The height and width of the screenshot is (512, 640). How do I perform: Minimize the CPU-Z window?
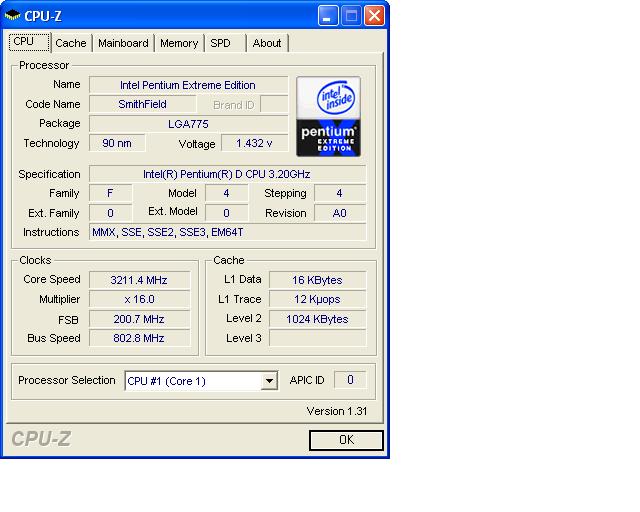[327, 16]
